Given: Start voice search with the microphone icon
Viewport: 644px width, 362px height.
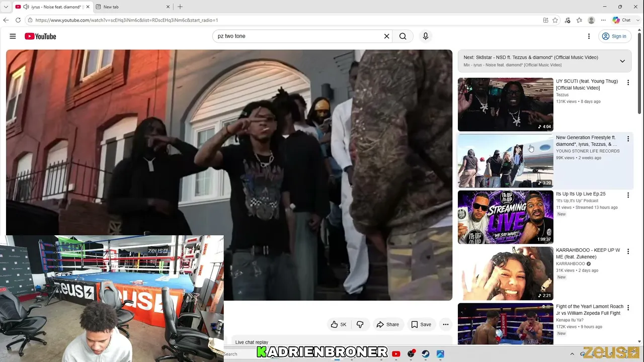Looking at the screenshot, I should pyautogui.click(x=426, y=36).
